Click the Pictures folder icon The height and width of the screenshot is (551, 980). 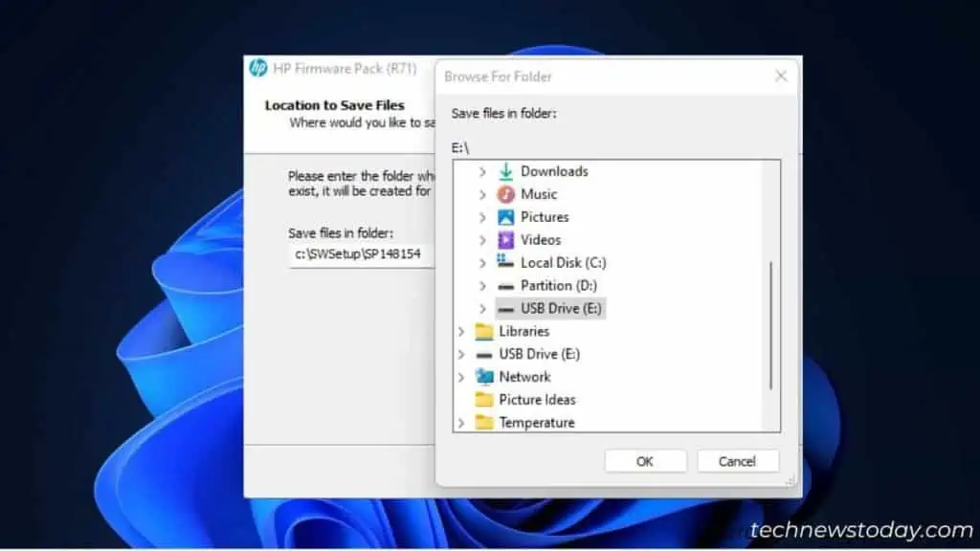505,217
